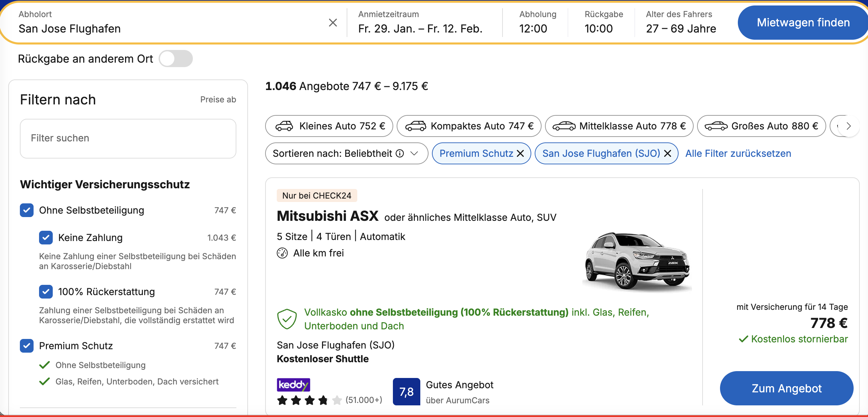Viewport: 868px width, 417px height.
Task: Select Kleines Auto 752 € category
Action: click(329, 126)
